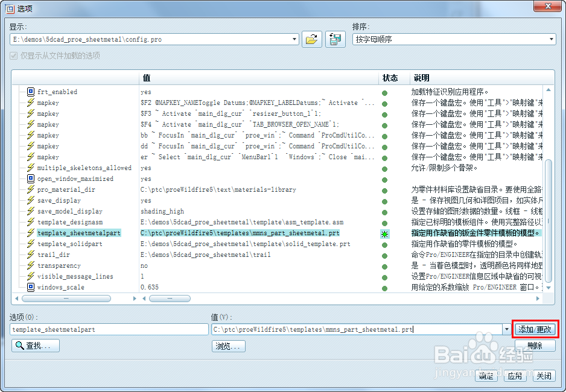Click the option-name horizontal scrollbar thumb
The height and width of the screenshot is (392, 566).
click(x=66, y=299)
